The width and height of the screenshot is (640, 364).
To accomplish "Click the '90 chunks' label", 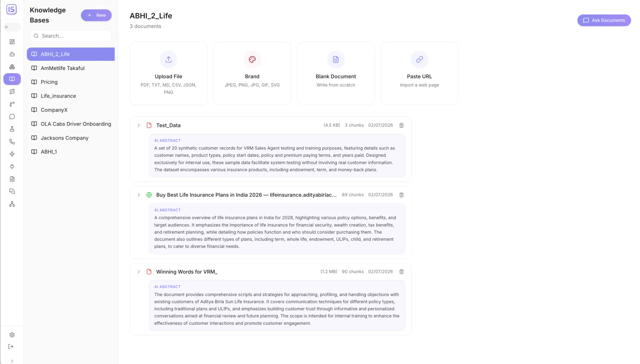I will 353,272.
